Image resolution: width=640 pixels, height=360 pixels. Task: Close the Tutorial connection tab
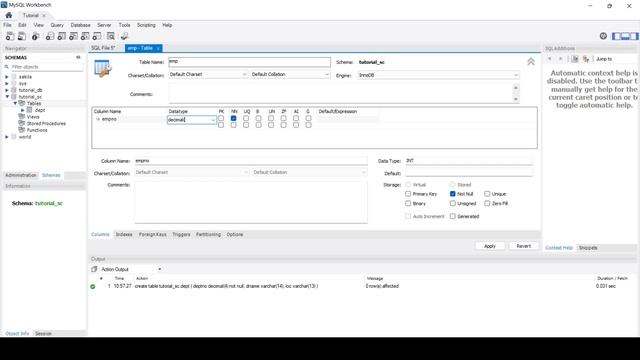click(44, 16)
